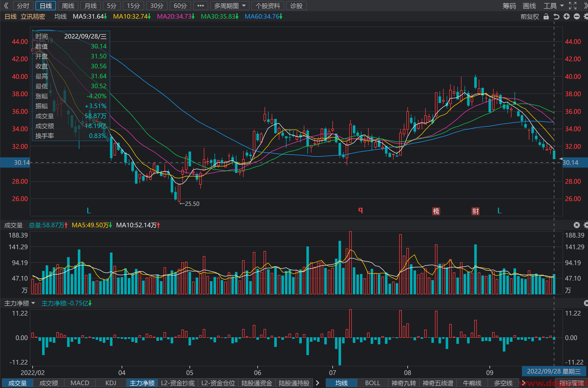The height and width of the screenshot is (388, 588).
Task: Click the red 财 marker on chart
Action: (476, 211)
